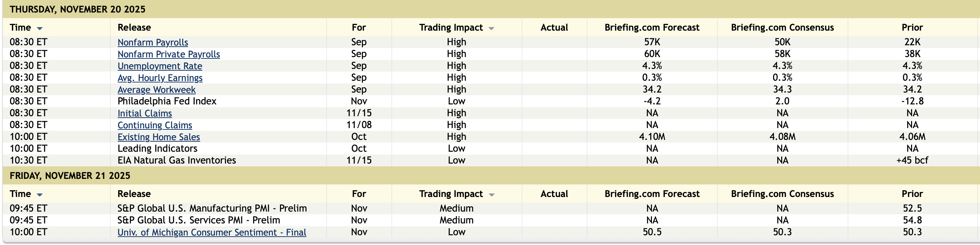Screen dimensions: 980x245
Task: Open Univ. of Michigan Consumer Sentiment link
Action: 211,232
